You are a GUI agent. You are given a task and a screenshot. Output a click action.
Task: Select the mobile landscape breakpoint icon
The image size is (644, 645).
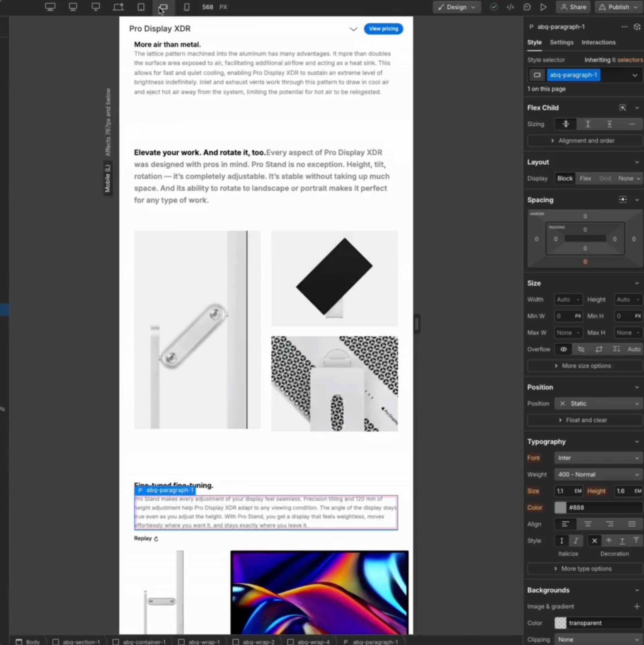click(163, 7)
